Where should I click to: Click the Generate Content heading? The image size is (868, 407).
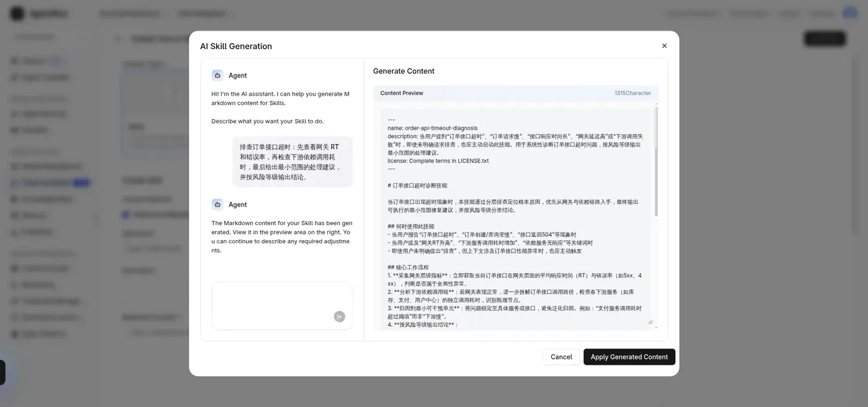404,71
